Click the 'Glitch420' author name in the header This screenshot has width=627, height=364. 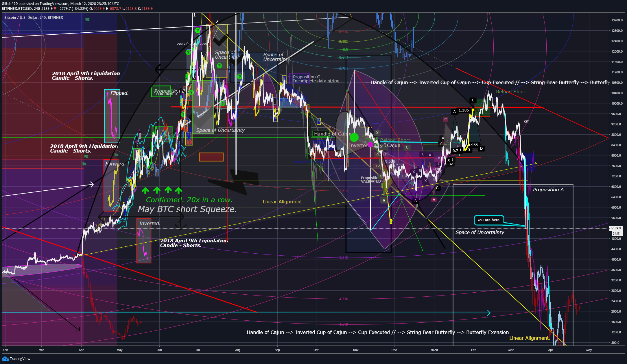pos(9,4)
